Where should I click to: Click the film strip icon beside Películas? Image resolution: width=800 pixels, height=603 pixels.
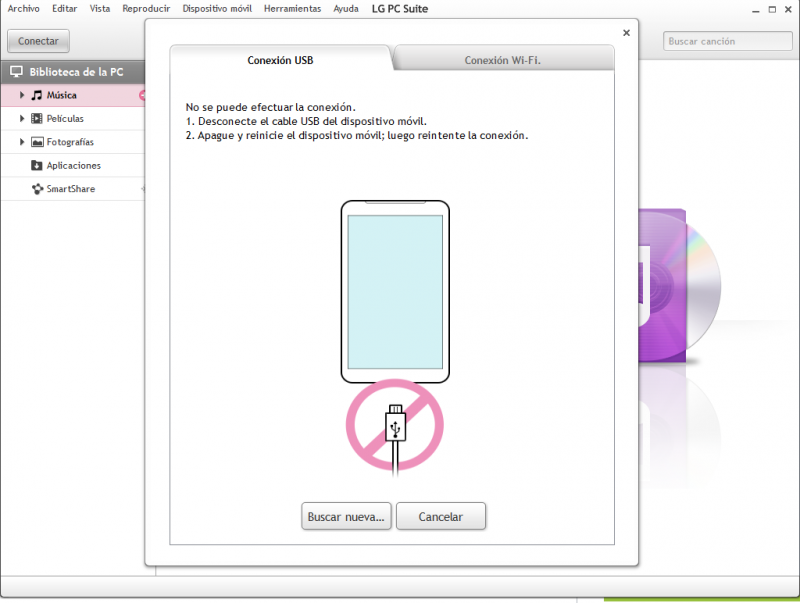pos(37,119)
